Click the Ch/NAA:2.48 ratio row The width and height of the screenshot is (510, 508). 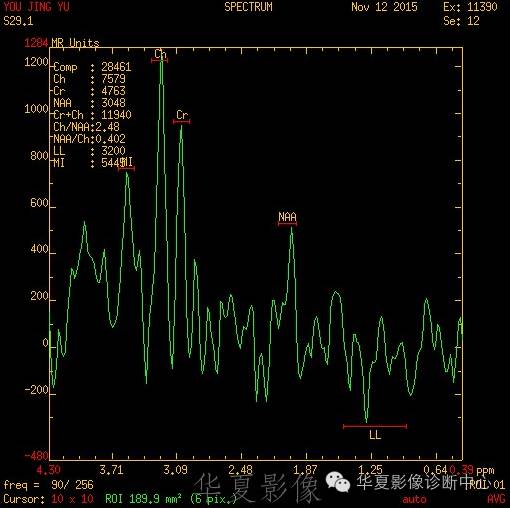[86, 127]
